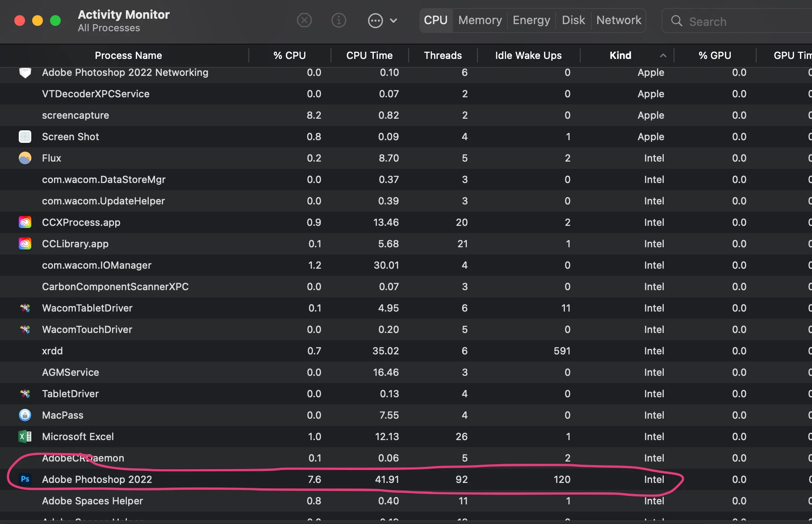Click the Microsoft Excel process name
This screenshot has width=812, height=524.
click(x=78, y=437)
